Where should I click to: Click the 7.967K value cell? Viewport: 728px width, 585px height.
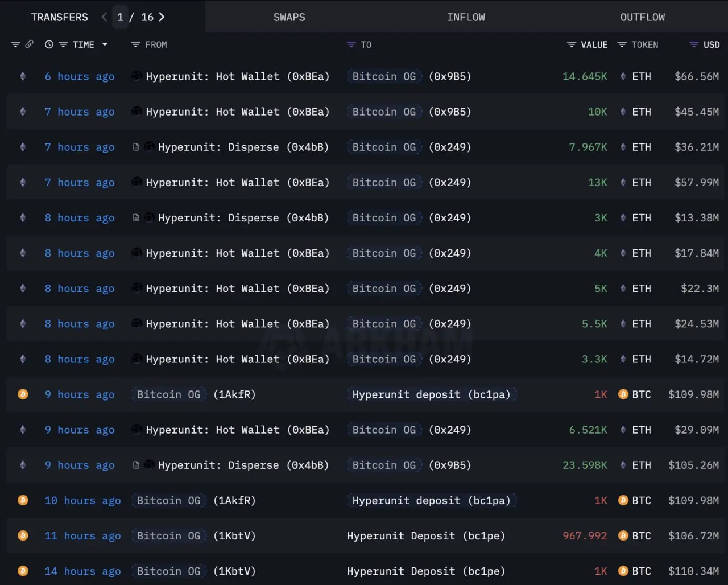click(588, 147)
